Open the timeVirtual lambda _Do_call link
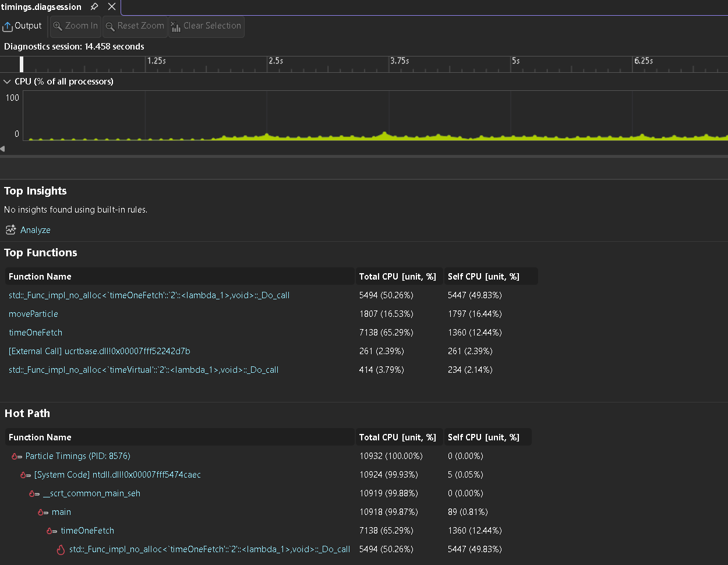 pyautogui.click(x=143, y=370)
